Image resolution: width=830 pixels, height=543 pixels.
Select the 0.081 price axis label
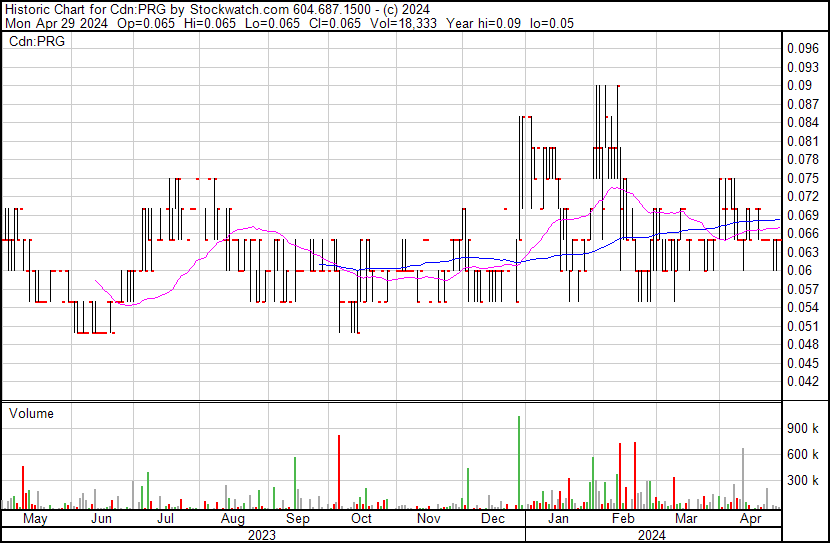pyautogui.click(x=802, y=141)
